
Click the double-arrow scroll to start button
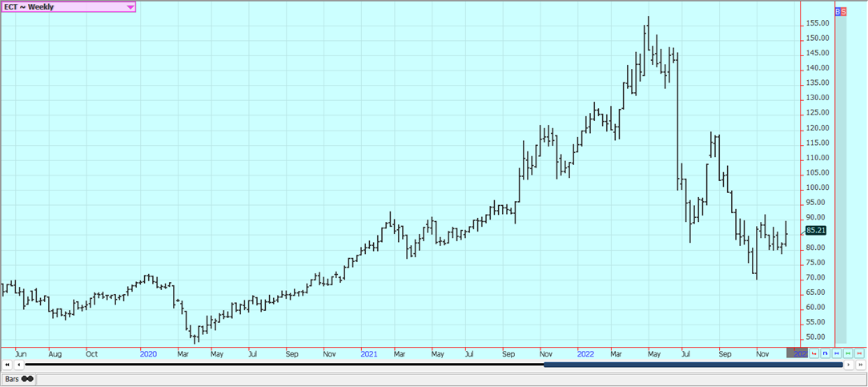pos(7,365)
